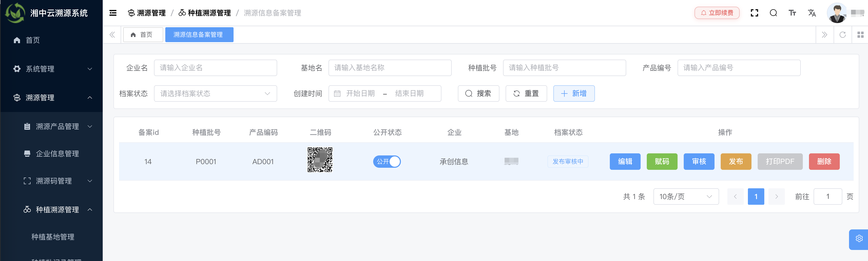Screen dimensions: 868x261
Task: Open the tab layout grid icon
Action: pos(860,34)
